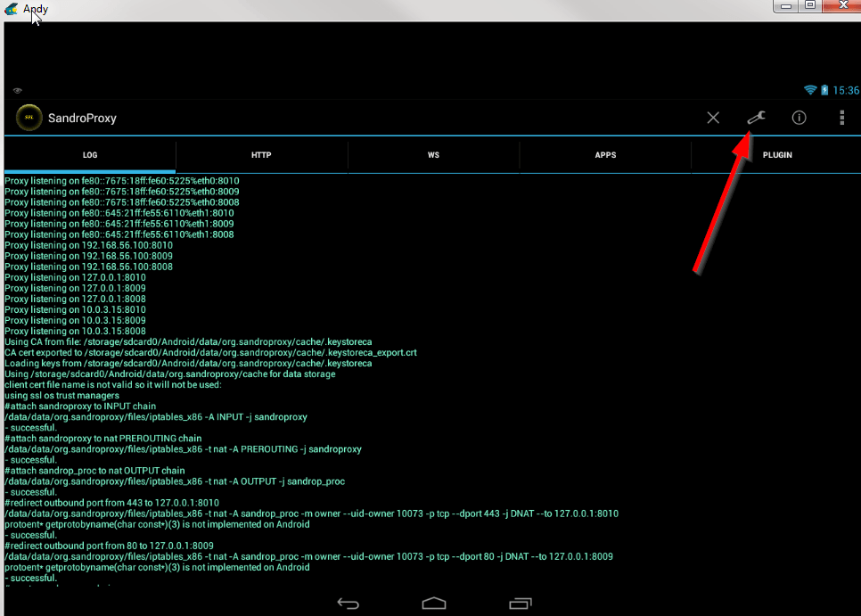The image size is (861, 616).
Task: Click the SandroProxy title text
Action: click(x=82, y=118)
